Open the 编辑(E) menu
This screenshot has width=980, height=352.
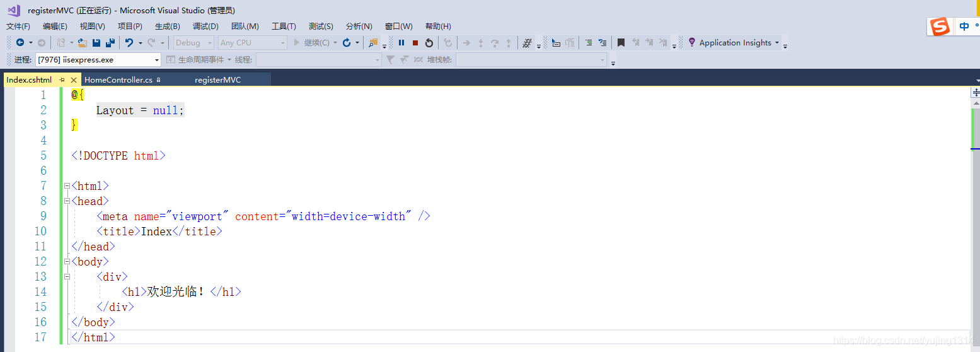55,26
